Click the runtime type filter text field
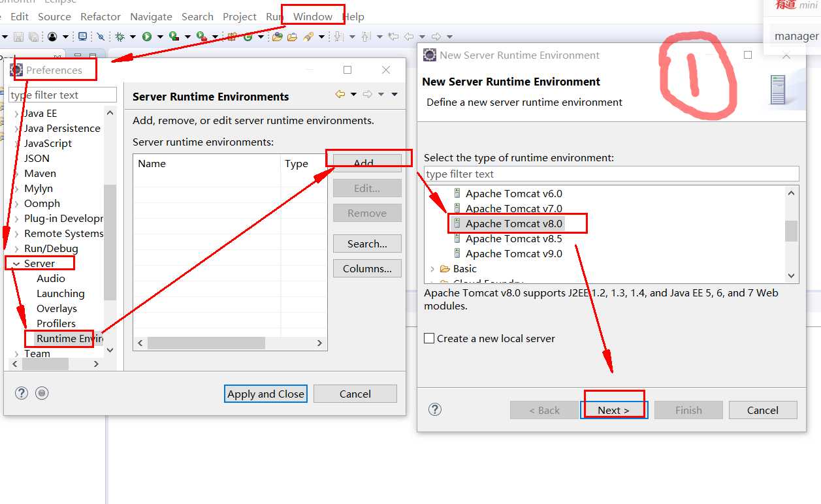This screenshot has height=504, width=821. pos(611,174)
